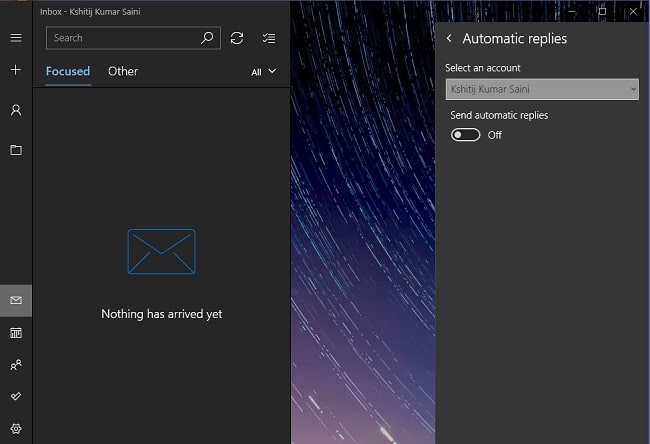Switch to Mail envelope icon in sidebar

(x=16, y=300)
